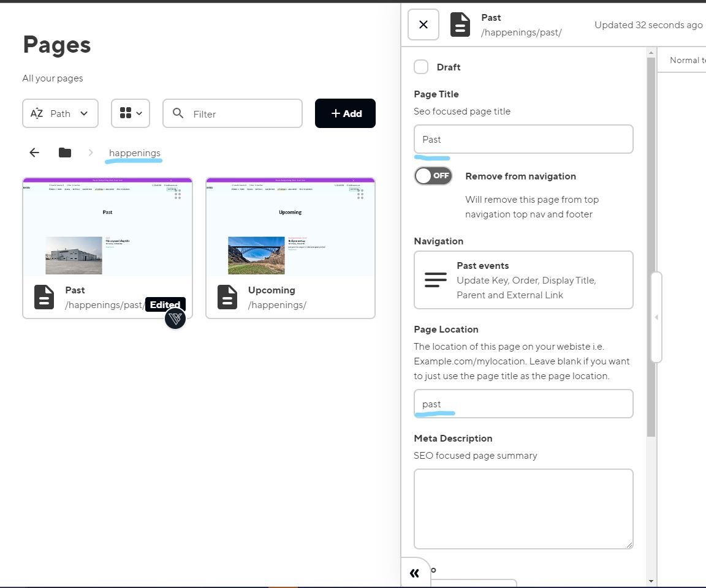The image size is (706, 588).
Task: Click the root folder icon in breadcrumb
Action: click(65, 153)
